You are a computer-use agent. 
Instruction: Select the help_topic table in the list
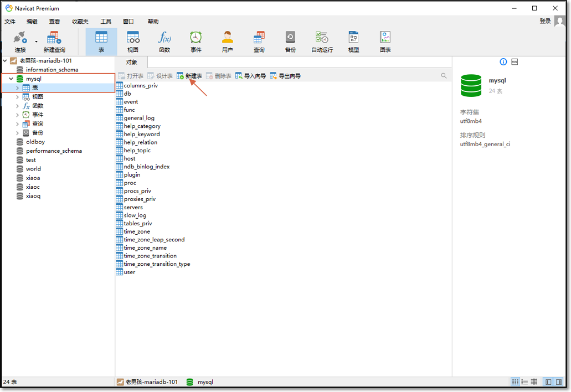137,151
